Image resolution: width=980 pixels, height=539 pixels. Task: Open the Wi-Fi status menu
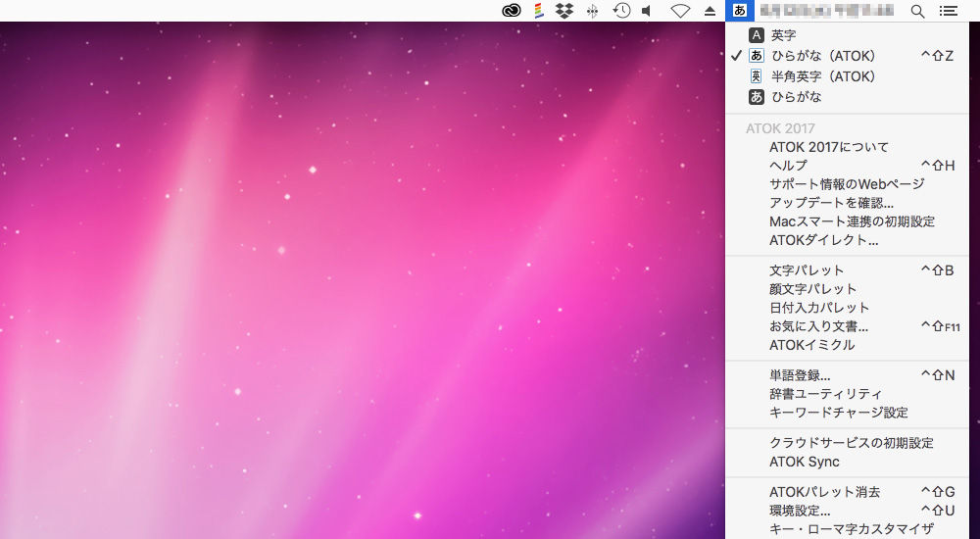(x=680, y=11)
